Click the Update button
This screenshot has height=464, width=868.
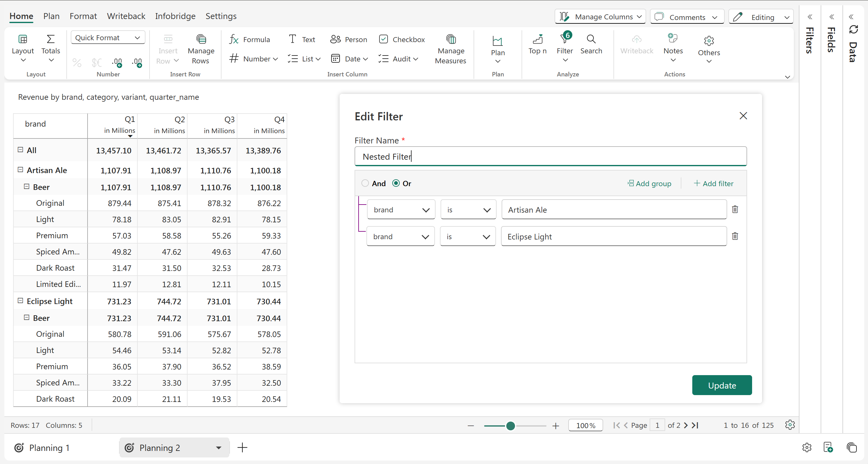[x=722, y=385]
